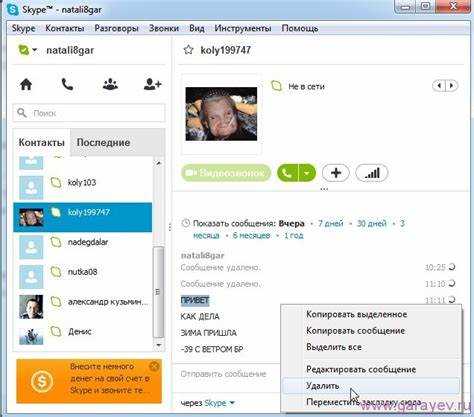Screen dimensions: 474x417
Task: Click the status icon next to Денис
Action: pyautogui.click(x=56, y=331)
